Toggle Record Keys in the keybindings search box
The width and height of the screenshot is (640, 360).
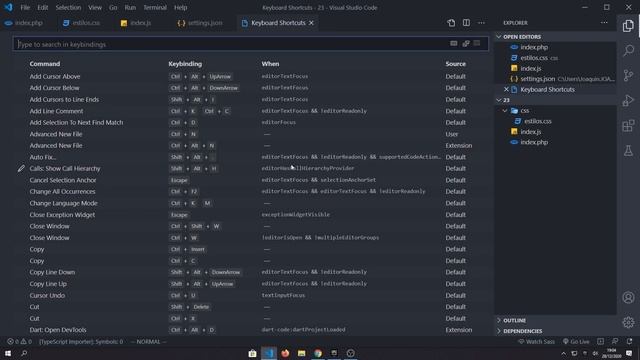pos(453,44)
